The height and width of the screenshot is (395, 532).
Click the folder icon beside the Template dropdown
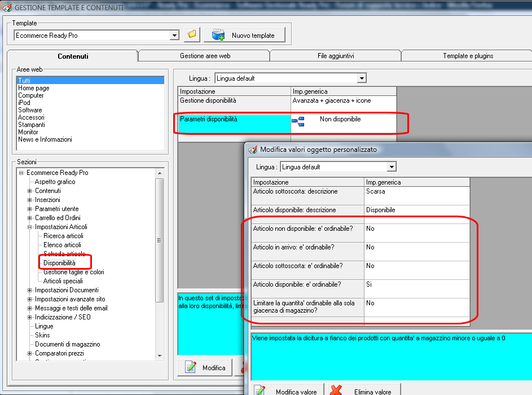tap(192, 34)
